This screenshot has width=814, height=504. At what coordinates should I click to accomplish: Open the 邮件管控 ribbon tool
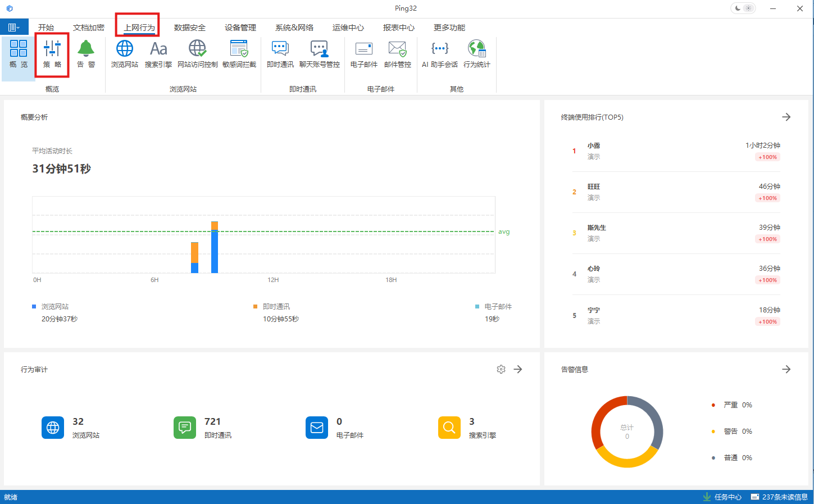pyautogui.click(x=398, y=54)
